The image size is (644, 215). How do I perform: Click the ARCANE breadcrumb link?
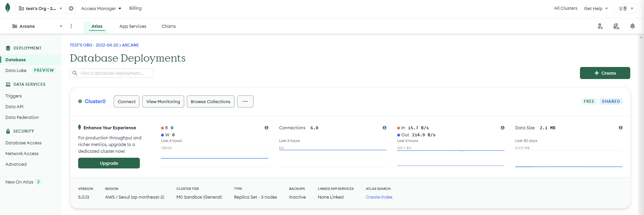(130, 45)
